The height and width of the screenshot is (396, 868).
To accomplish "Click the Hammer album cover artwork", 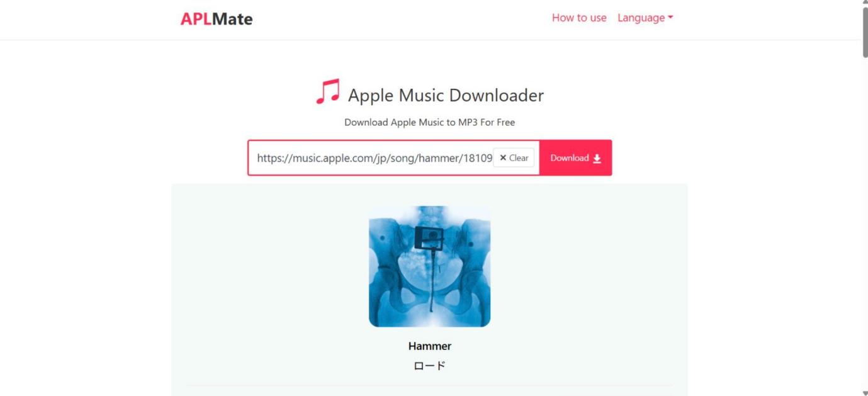I will point(429,266).
